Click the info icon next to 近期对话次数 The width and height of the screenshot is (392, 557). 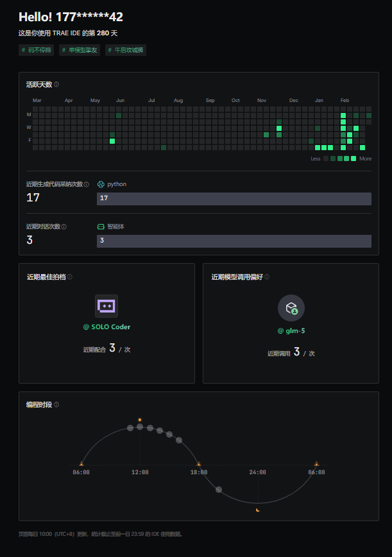click(64, 227)
